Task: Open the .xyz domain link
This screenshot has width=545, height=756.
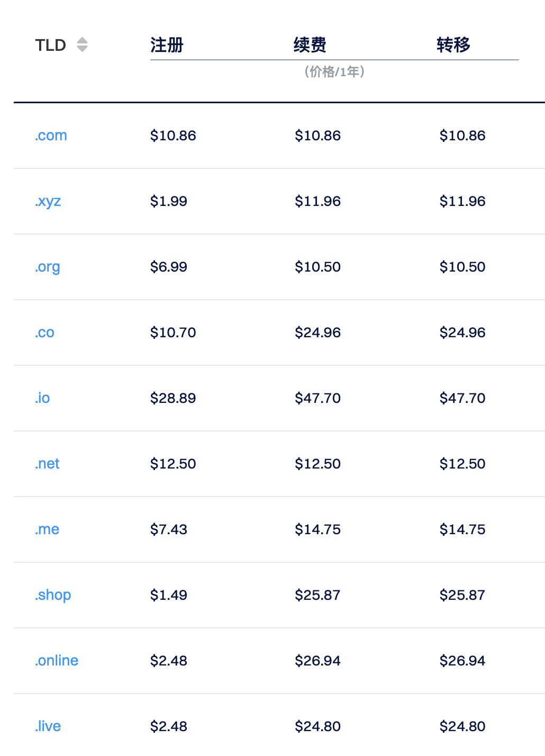Action: click(48, 201)
